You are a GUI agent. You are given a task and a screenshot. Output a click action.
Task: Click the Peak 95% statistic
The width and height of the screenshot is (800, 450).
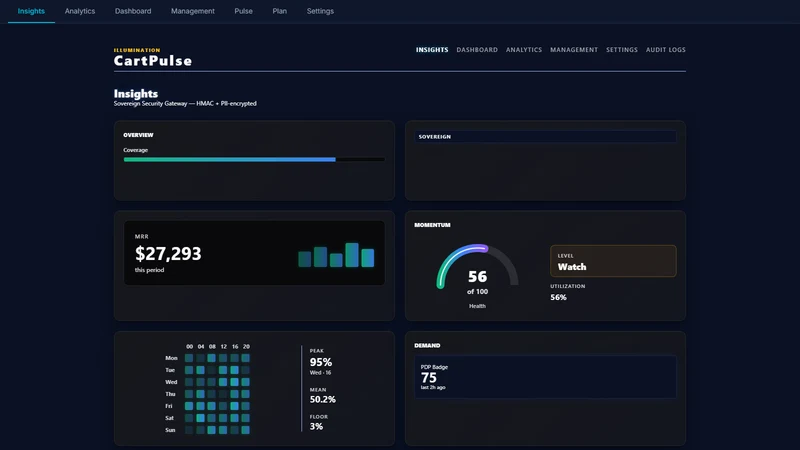click(320, 362)
